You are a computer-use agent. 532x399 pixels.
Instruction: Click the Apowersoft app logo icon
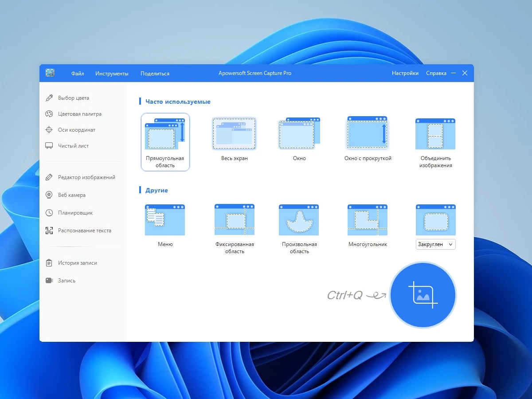pyautogui.click(x=50, y=73)
